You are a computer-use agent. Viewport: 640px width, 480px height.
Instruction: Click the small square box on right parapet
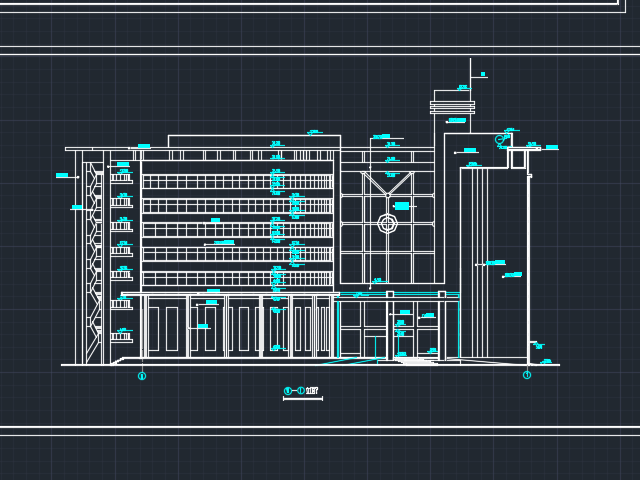(518, 159)
